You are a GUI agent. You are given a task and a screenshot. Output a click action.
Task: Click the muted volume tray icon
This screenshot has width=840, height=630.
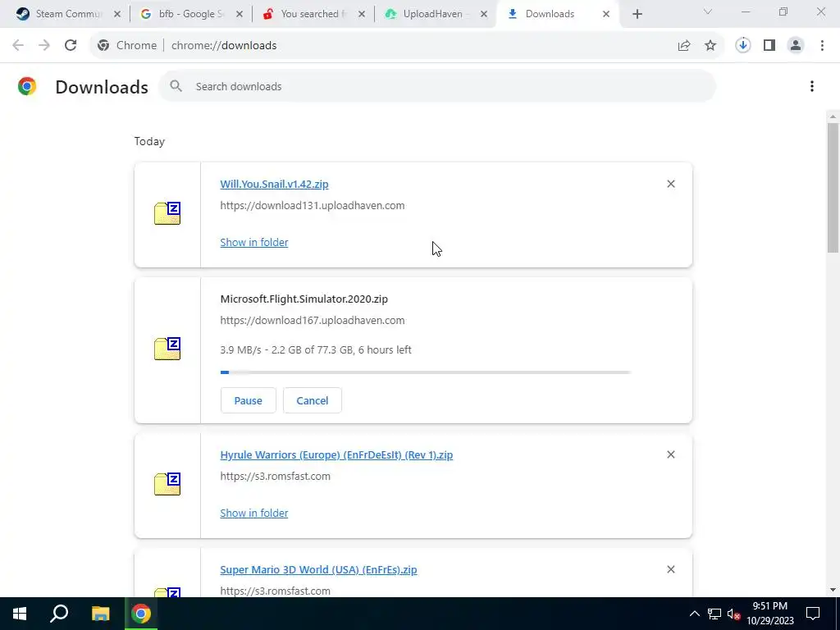(x=734, y=614)
